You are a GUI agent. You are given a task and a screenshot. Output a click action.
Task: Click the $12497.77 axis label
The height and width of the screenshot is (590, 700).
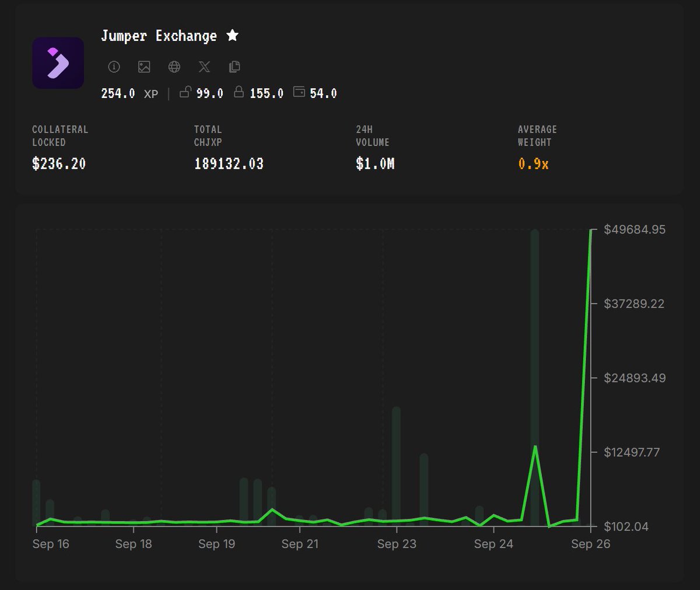(632, 452)
